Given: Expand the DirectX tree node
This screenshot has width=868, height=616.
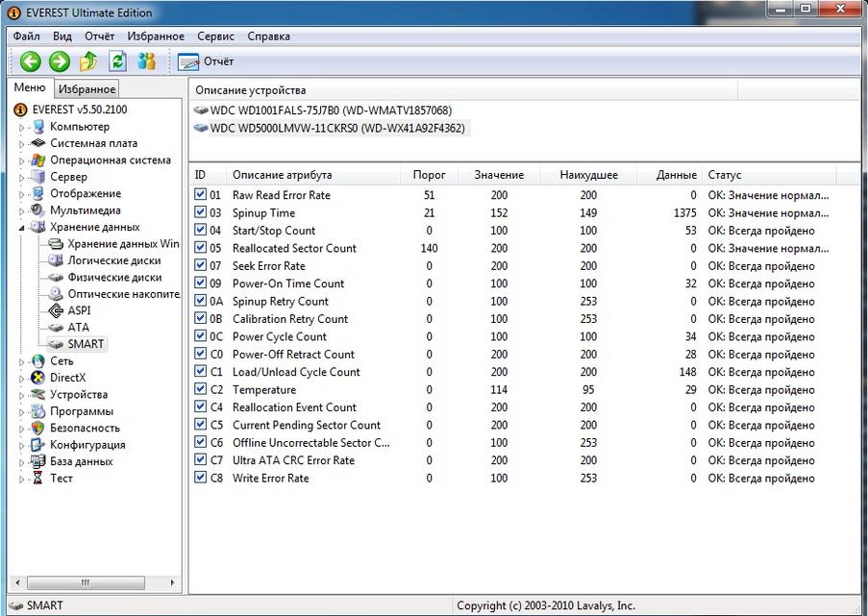Looking at the screenshot, I should coord(22,379).
